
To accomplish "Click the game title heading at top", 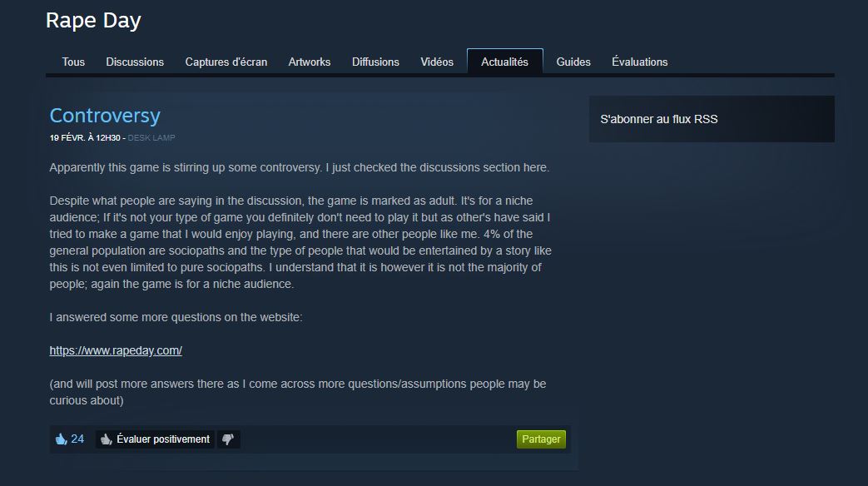I will (x=93, y=21).
